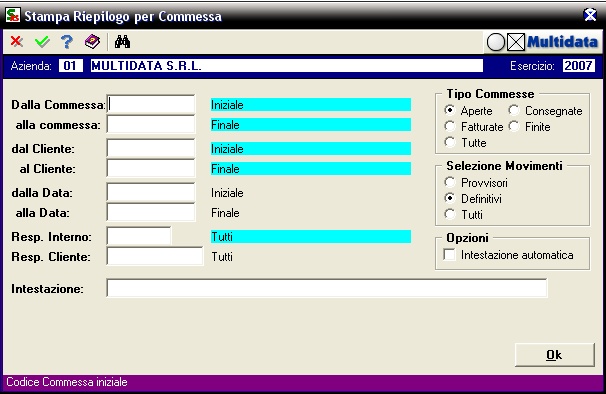Select the Definitivi movements option
The width and height of the screenshot is (606, 394).
click(450, 198)
